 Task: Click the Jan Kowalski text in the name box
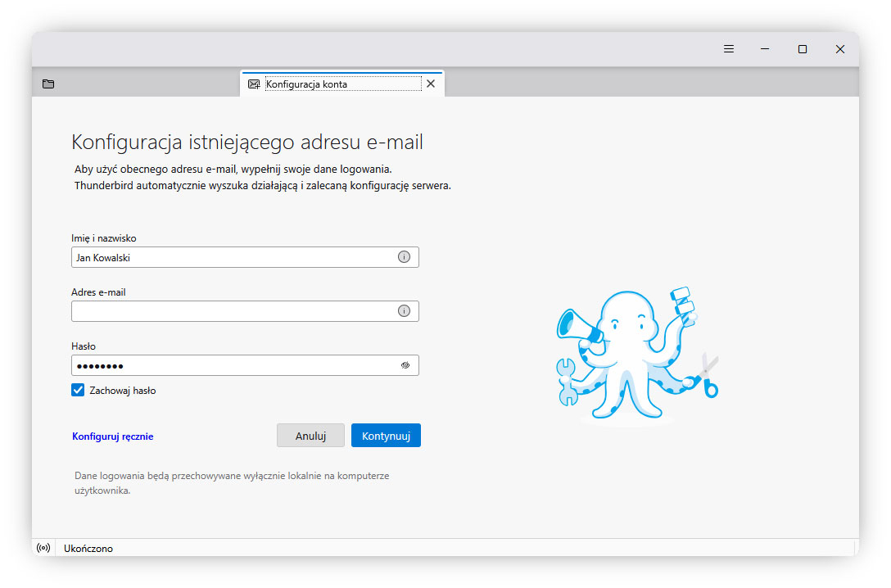[101, 256]
